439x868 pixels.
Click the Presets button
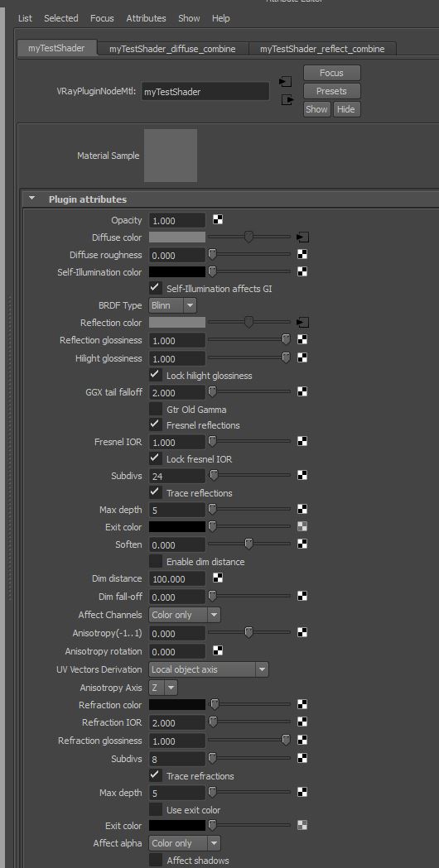click(x=331, y=91)
